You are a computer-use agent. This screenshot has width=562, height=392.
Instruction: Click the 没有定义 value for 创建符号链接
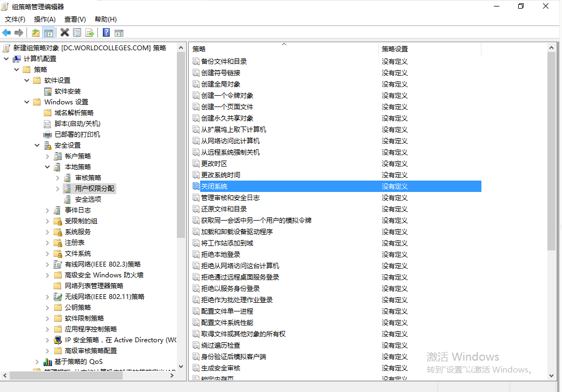(x=394, y=73)
